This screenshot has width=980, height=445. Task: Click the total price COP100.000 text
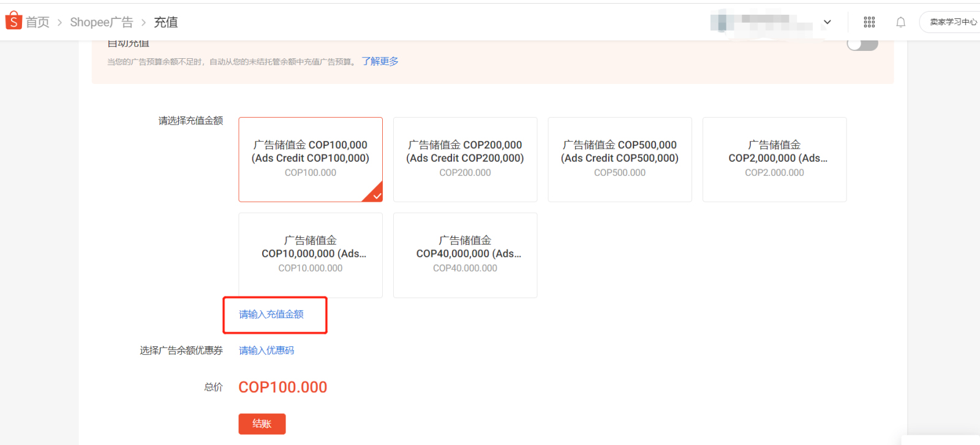[283, 387]
